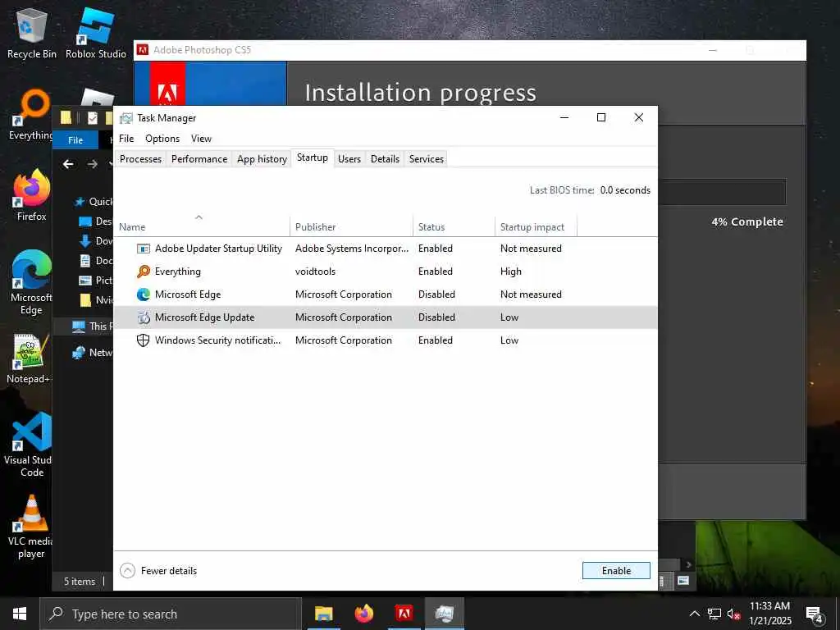The image size is (840, 630).
Task: Open the Roblox Studio desktop shortcut
Action: pyautogui.click(x=96, y=33)
